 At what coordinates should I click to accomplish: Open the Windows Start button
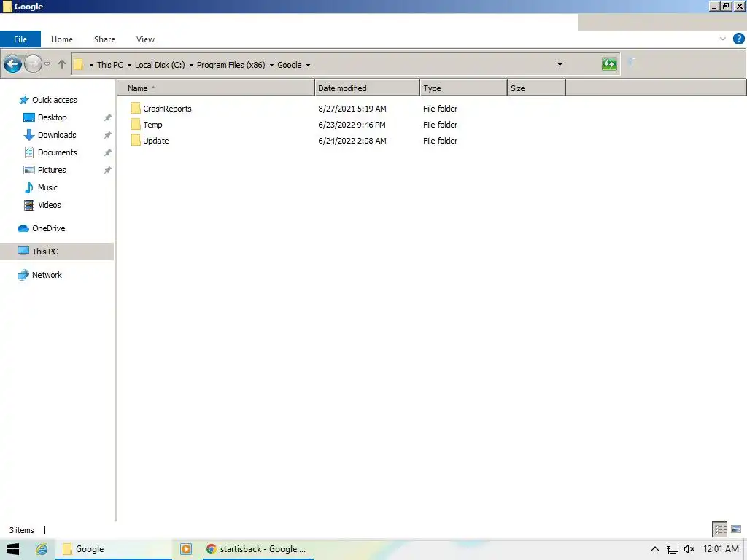[x=13, y=549]
